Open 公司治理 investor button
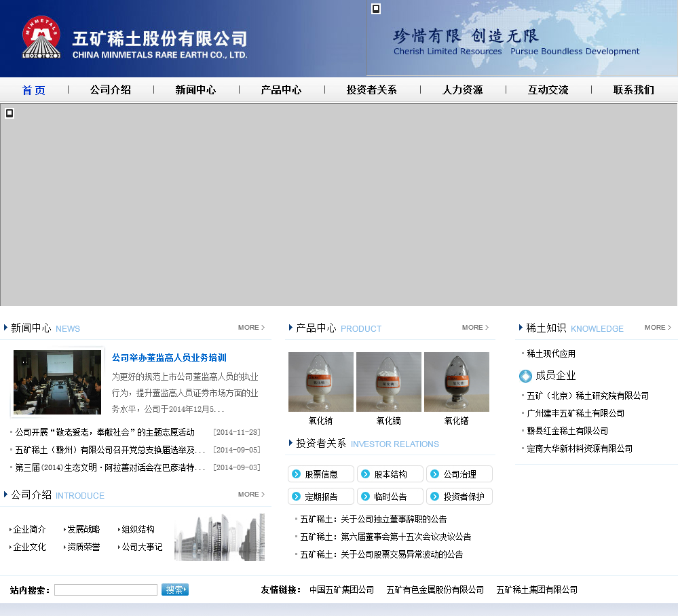Screen dimensions: 678x616 (x=459, y=474)
